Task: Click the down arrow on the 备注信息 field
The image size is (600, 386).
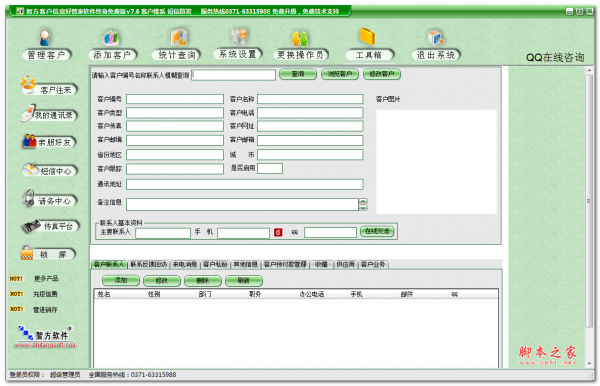Action: tap(363, 207)
